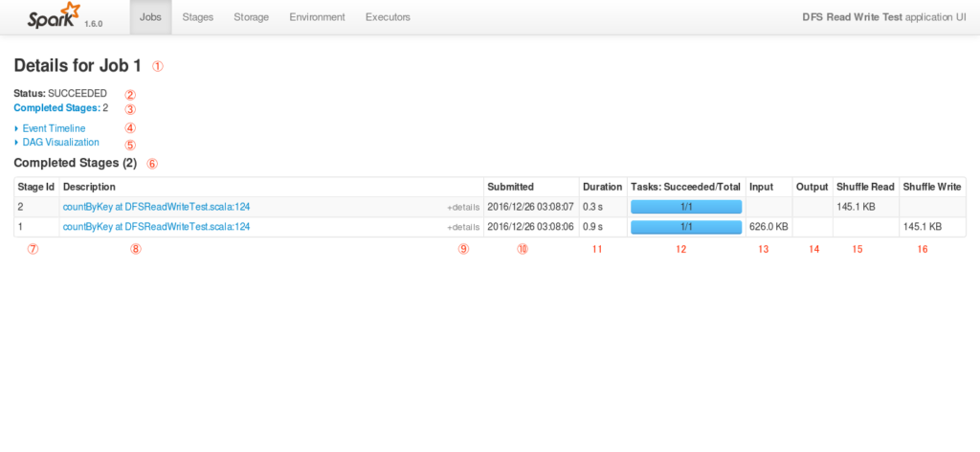Show +details for stage 2
The image size is (980, 452).
click(x=463, y=208)
